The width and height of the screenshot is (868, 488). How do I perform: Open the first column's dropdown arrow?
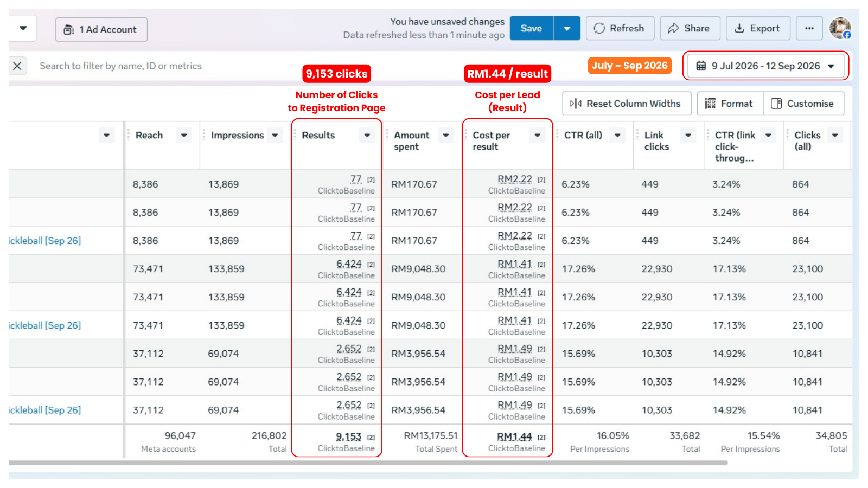click(106, 135)
